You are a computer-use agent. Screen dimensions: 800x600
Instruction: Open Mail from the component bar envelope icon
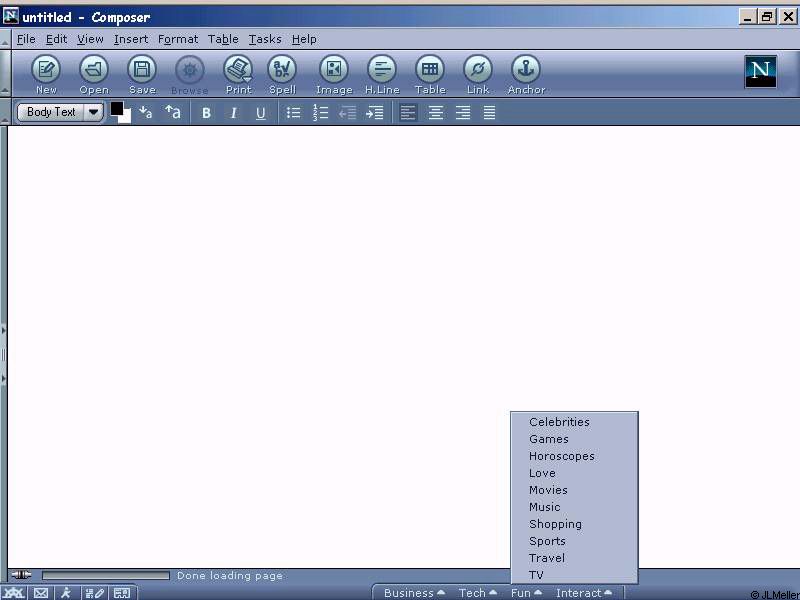[x=41, y=593]
